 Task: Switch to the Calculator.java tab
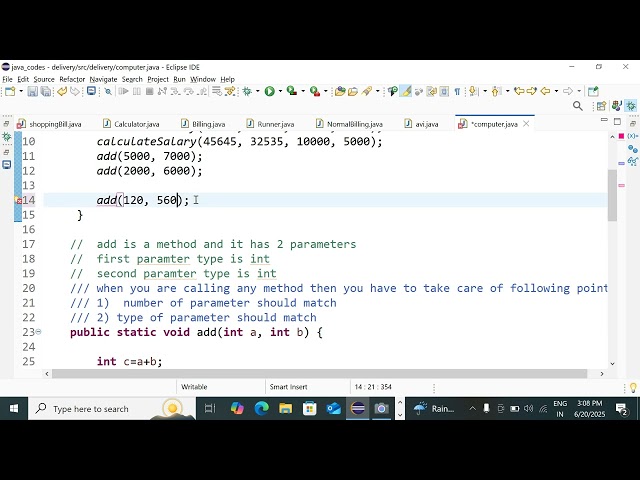(x=136, y=124)
